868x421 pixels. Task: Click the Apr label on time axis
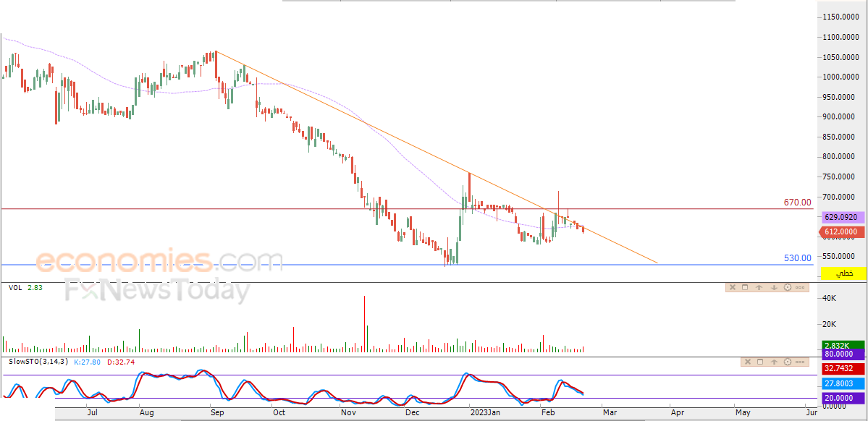point(678,412)
